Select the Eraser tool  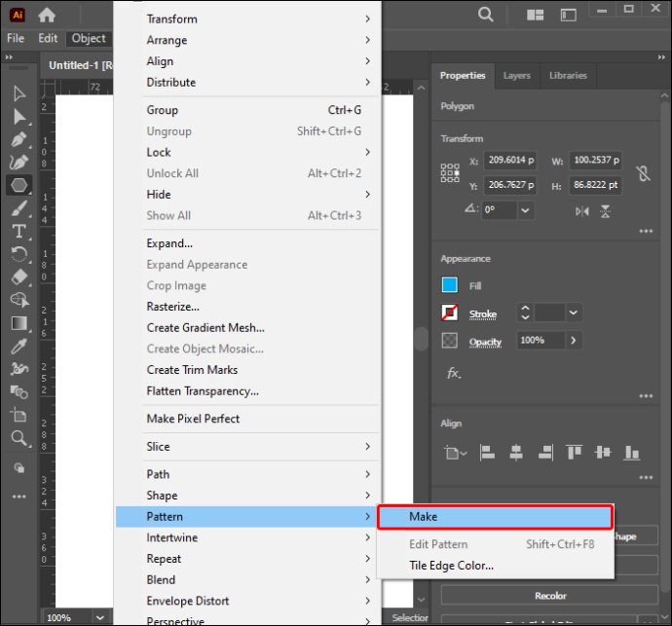(19, 277)
